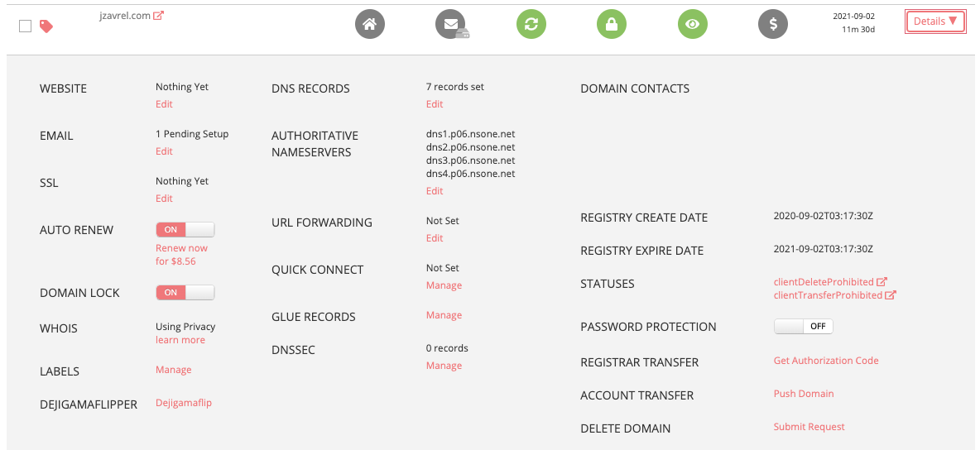This screenshot has height=450, width=980.
Task: Enable the Password Protection switch
Action: 803,326
